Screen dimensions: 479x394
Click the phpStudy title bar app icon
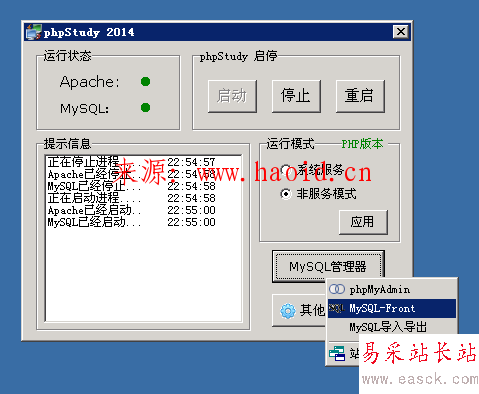pyautogui.click(x=34, y=32)
